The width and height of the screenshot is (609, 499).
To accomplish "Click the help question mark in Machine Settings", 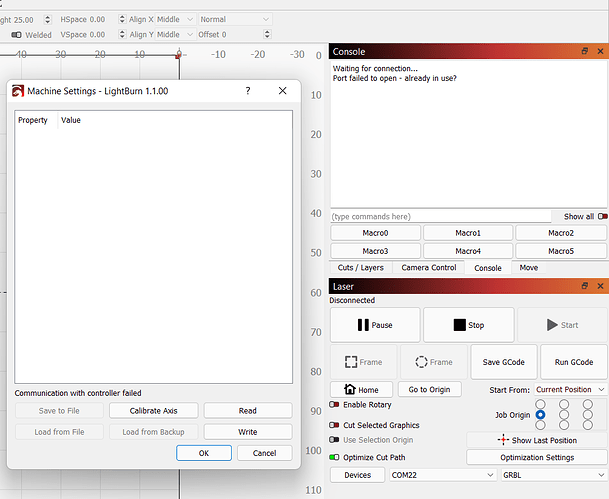I will [248, 91].
